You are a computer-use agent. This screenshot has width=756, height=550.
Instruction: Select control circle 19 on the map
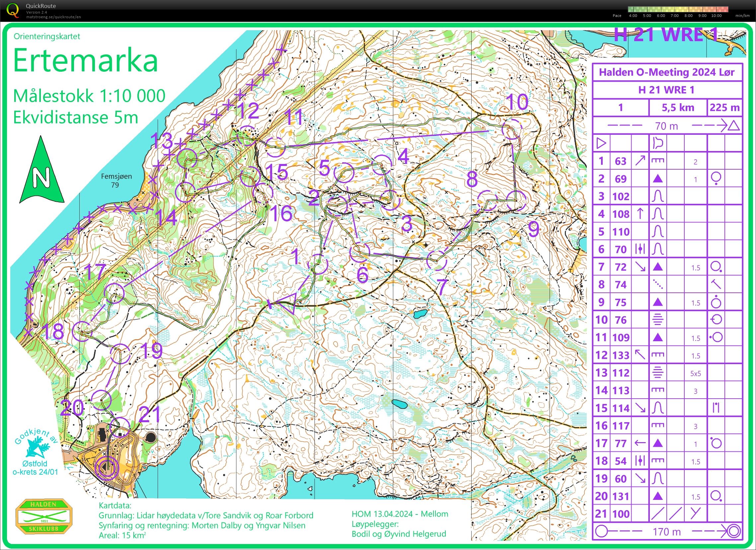120,354
